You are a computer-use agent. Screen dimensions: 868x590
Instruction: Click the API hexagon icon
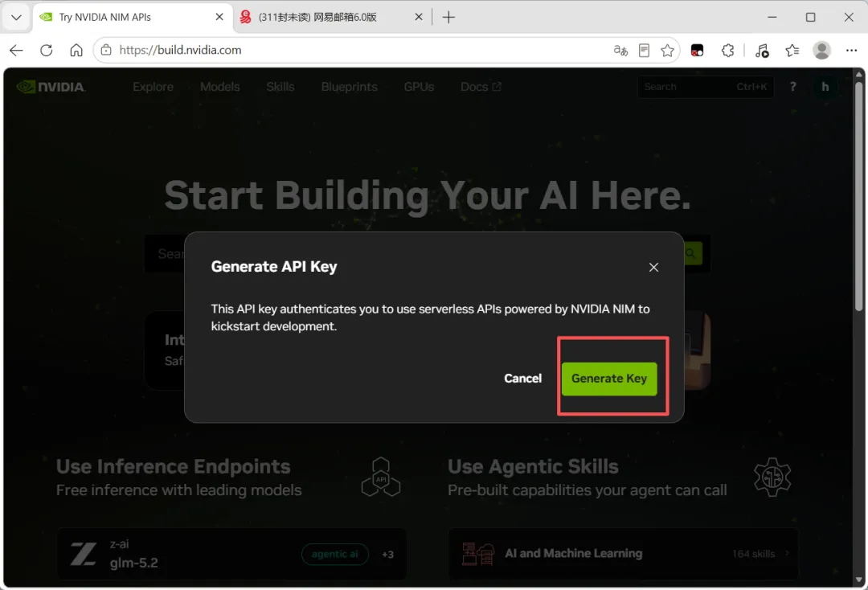(381, 477)
